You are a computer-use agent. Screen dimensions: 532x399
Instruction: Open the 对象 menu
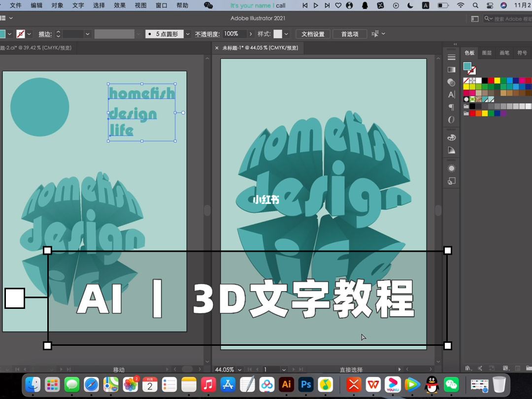pos(57,5)
